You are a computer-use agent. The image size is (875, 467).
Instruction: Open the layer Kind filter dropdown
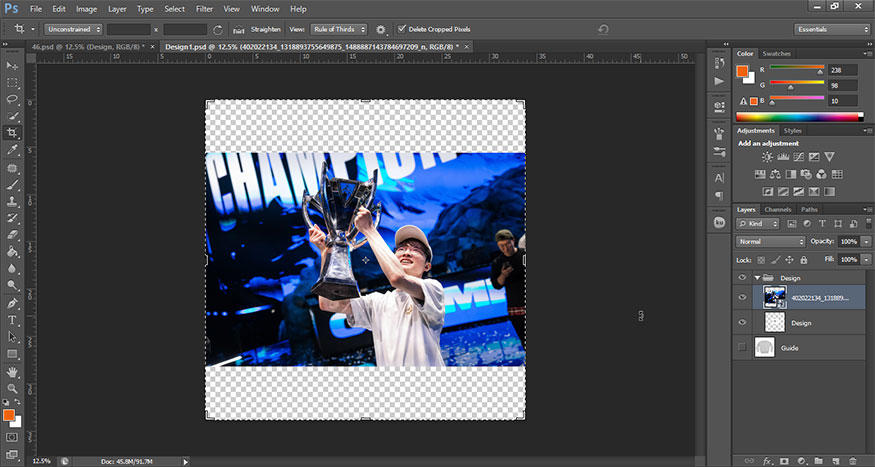pos(758,224)
